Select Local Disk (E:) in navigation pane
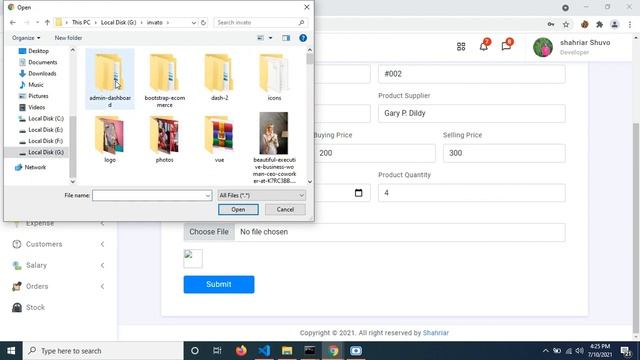Screen dimensions: 640x360 pyautogui.click(x=45, y=130)
